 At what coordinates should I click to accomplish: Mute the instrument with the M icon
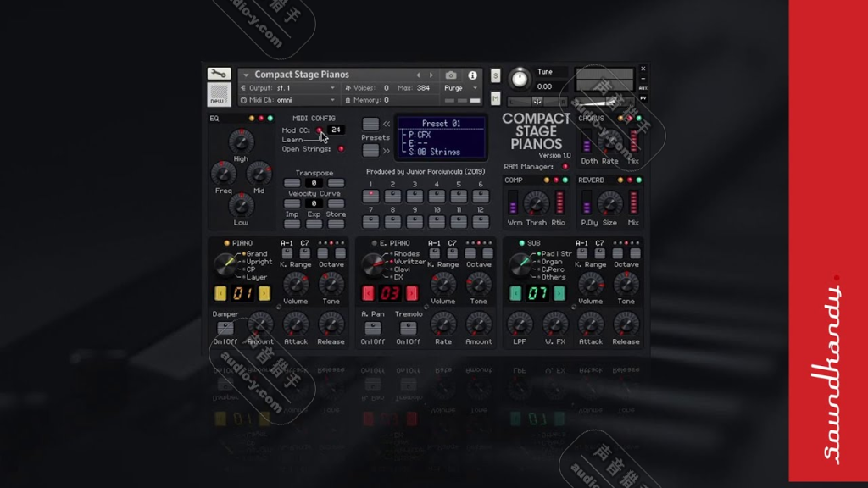coord(495,97)
